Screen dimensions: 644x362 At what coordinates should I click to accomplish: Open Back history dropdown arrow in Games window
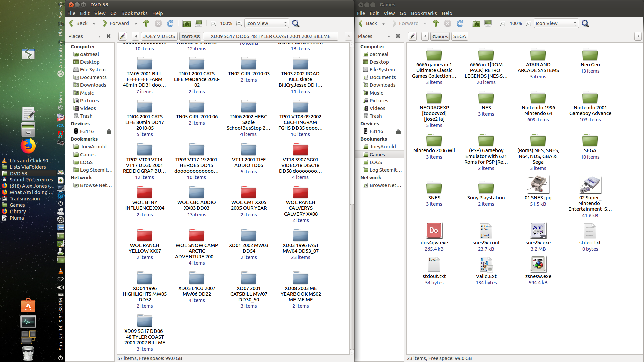click(383, 24)
